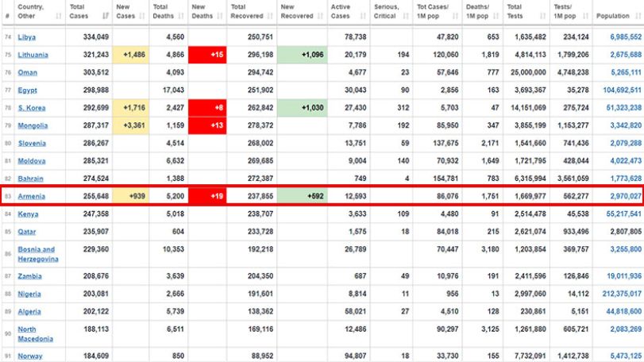Sort by Total Recovered arrows icon

click(x=270, y=16)
